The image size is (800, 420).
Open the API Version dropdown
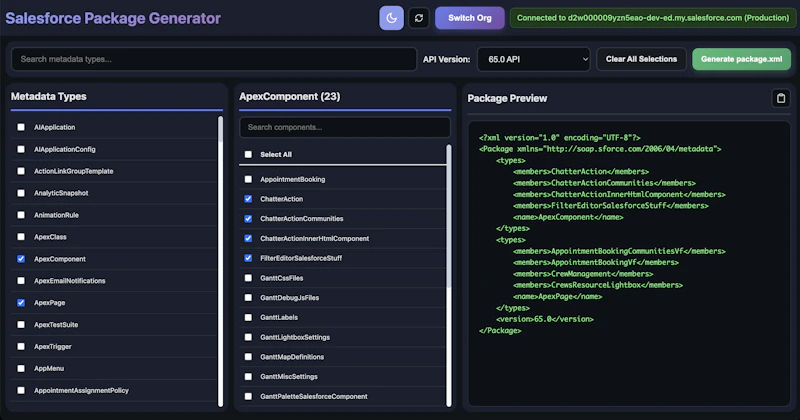[534, 59]
